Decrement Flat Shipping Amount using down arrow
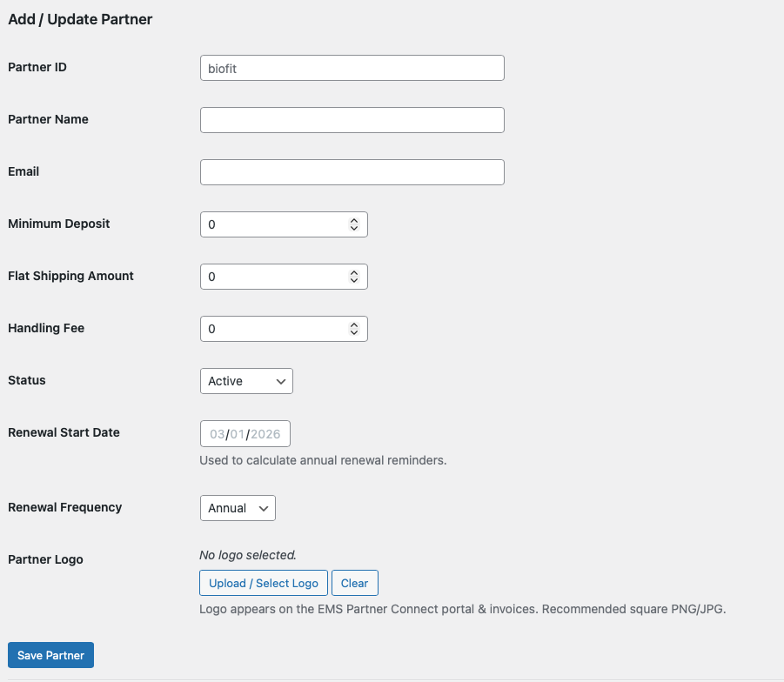 tap(354, 281)
